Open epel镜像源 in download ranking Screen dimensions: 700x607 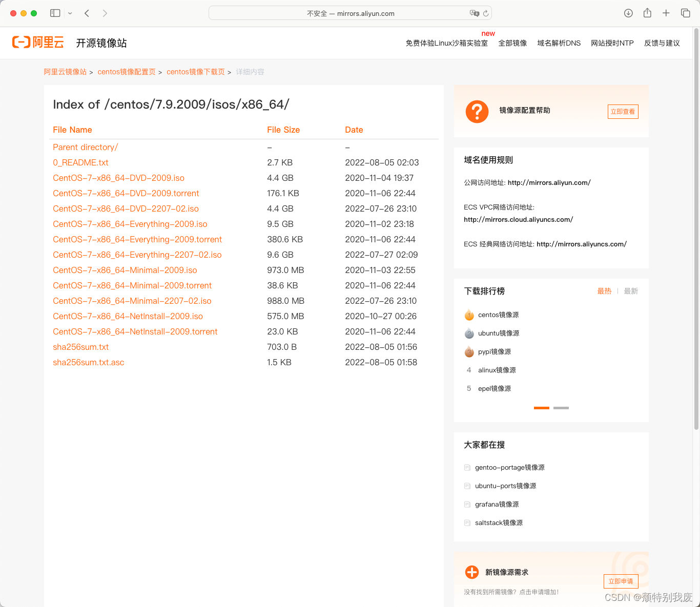click(495, 388)
